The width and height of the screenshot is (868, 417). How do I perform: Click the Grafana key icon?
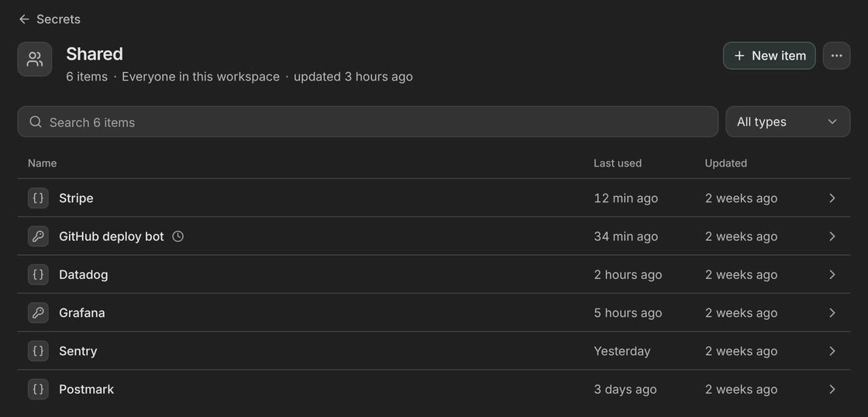point(38,313)
